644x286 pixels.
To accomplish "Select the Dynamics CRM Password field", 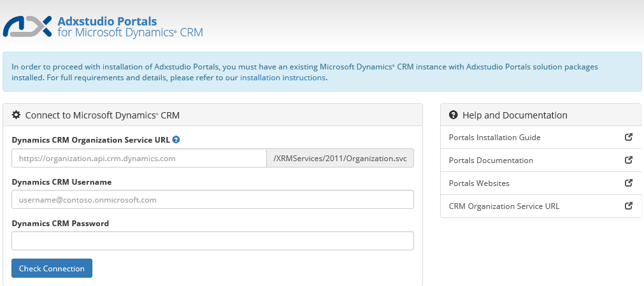I will click(213, 241).
